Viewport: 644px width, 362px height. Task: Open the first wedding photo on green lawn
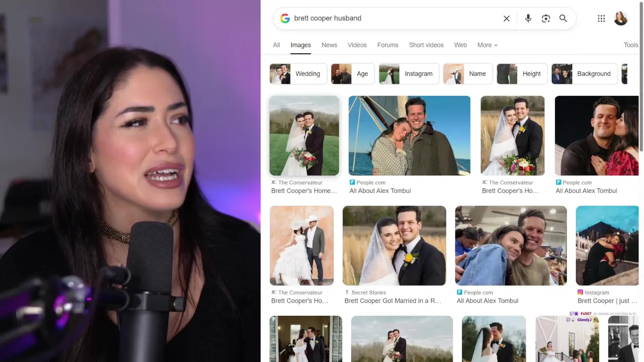click(x=304, y=136)
